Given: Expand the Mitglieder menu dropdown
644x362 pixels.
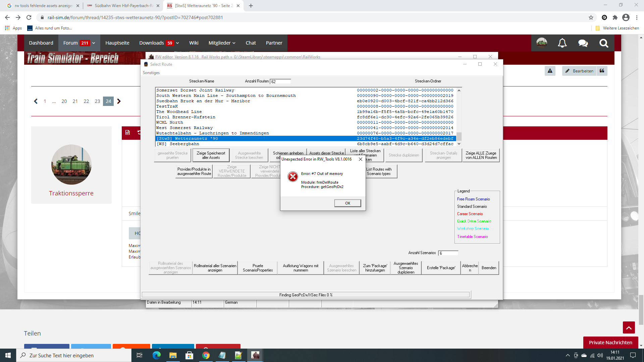Looking at the screenshot, I should (x=234, y=43).
